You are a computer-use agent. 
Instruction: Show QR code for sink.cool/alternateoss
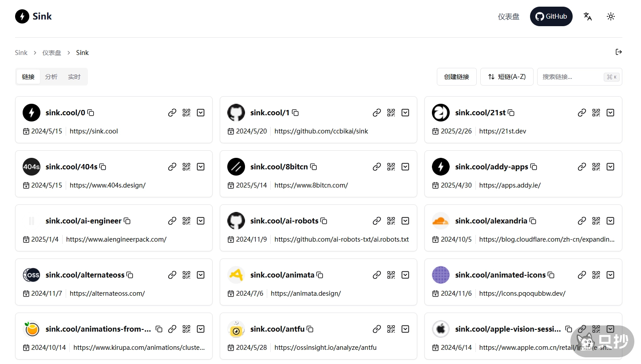click(186, 275)
